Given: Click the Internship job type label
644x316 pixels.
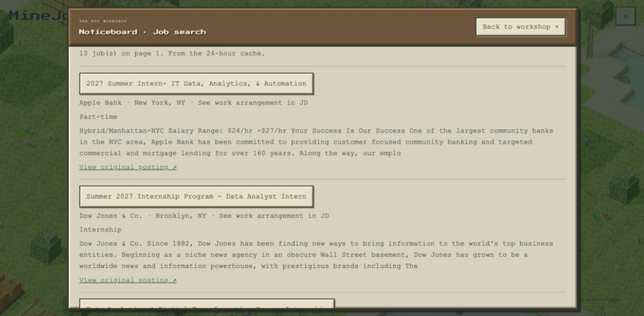Looking at the screenshot, I should click(x=100, y=230).
